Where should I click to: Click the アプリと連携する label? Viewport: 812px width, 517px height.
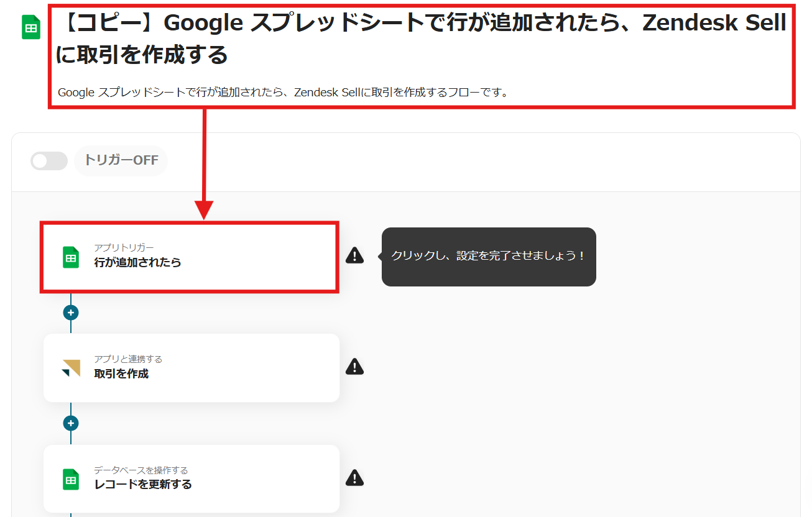coord(128,359)
